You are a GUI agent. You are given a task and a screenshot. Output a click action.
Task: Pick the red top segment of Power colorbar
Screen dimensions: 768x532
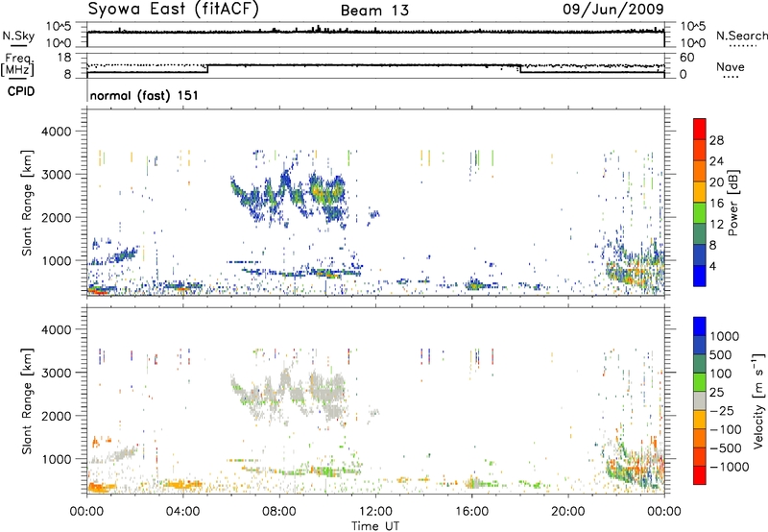click(700, 130)
